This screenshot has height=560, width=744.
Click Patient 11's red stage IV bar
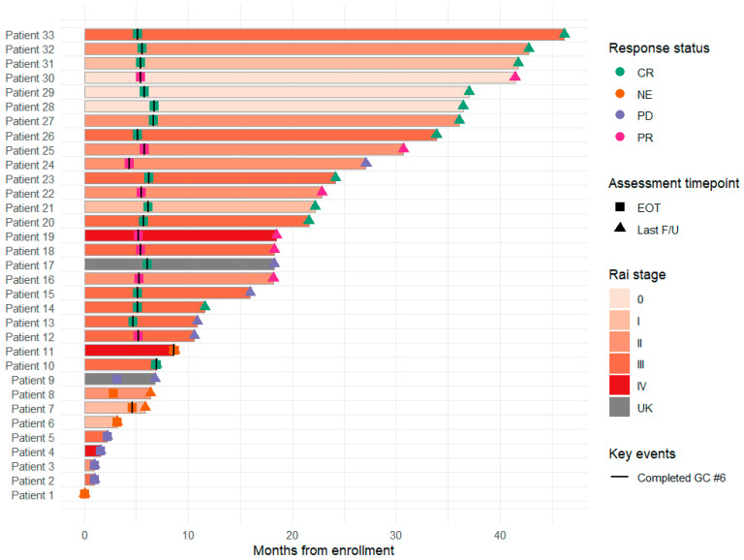click(x=129, y=350)
